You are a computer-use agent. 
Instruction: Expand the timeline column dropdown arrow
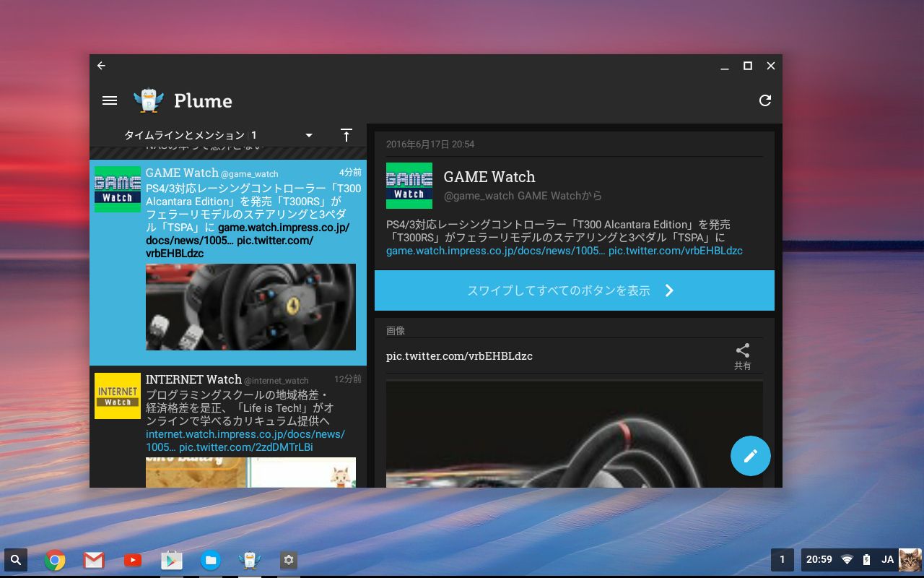pyautogui.click(x=309, y=135)
